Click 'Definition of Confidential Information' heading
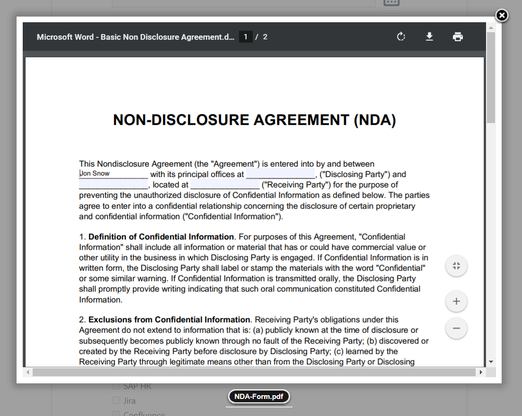The image size is (522, 416). click(161, 237)
